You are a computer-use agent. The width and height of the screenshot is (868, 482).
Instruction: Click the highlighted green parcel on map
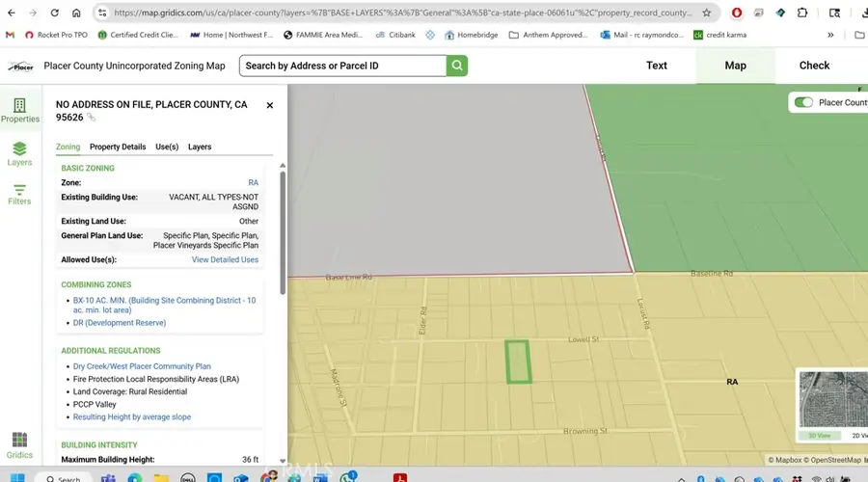519,361
